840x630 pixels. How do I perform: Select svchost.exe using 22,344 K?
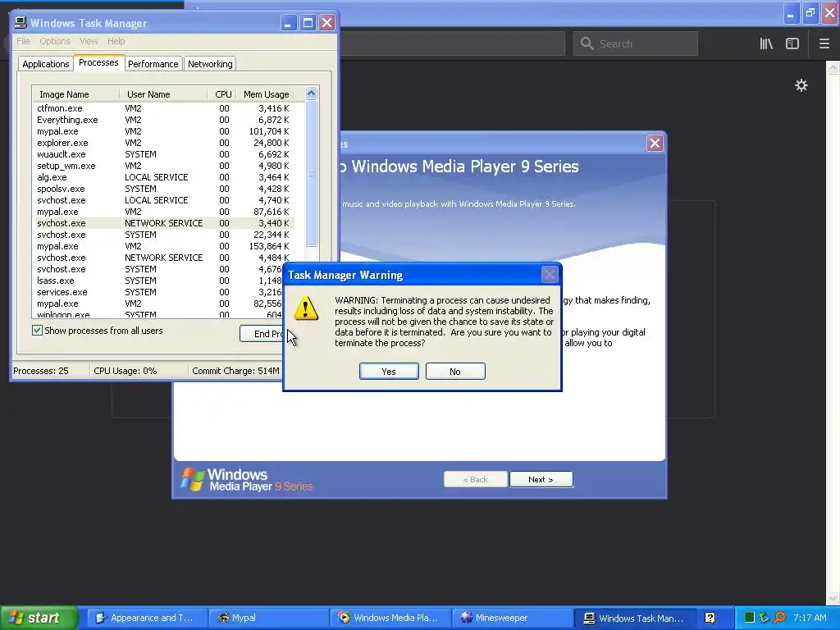tap(163, 235)
